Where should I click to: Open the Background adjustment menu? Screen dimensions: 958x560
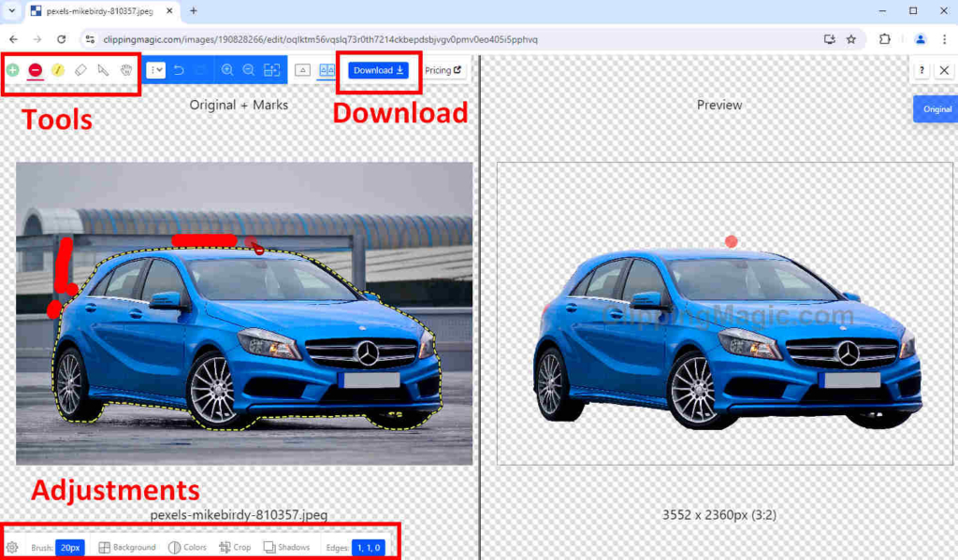[x=127, y=547]
